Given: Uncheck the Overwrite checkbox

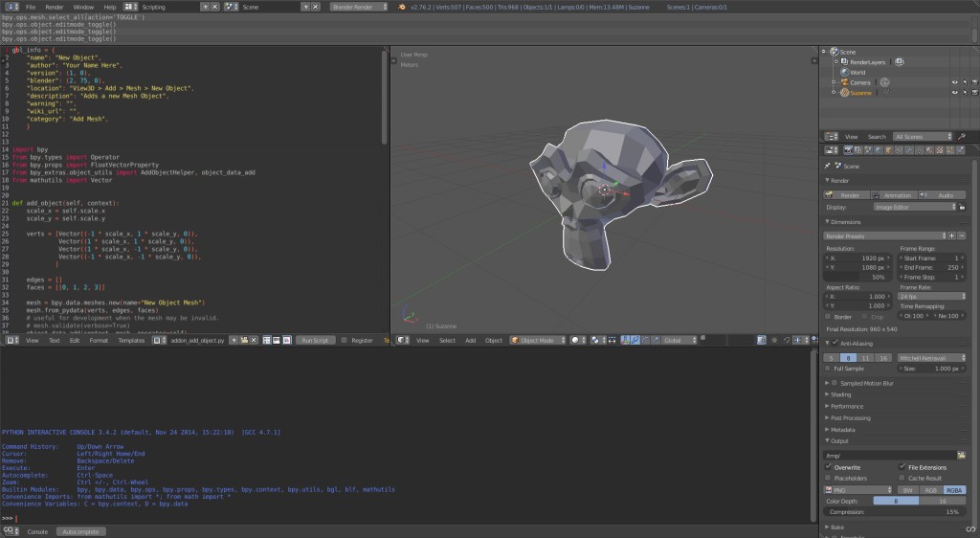Looking at the screenshot, I should 829,466.
